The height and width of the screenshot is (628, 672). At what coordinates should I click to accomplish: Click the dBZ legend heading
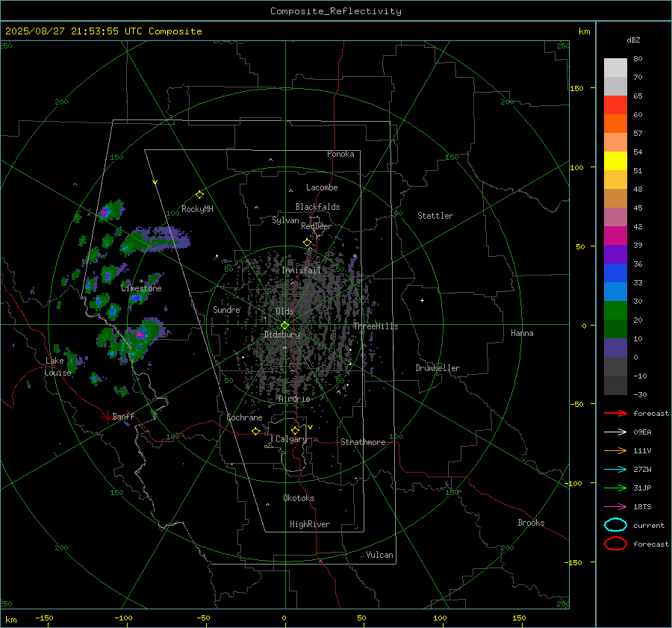(x=633, y=40)
